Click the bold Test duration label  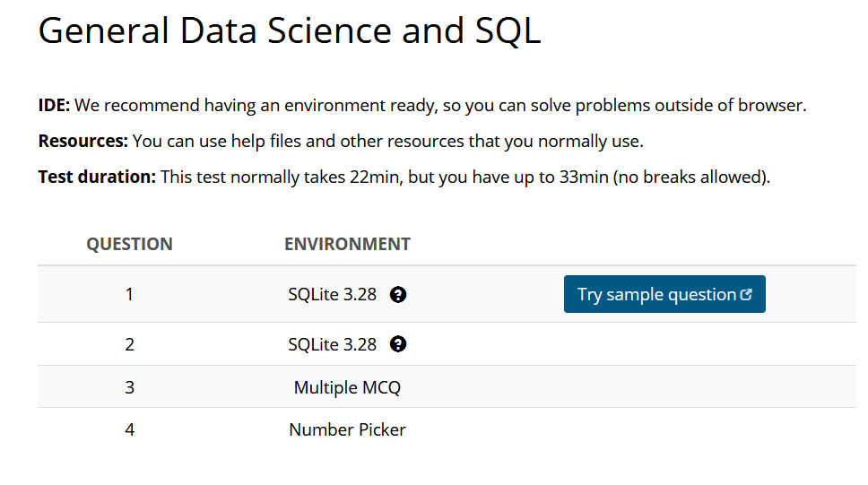97,178
